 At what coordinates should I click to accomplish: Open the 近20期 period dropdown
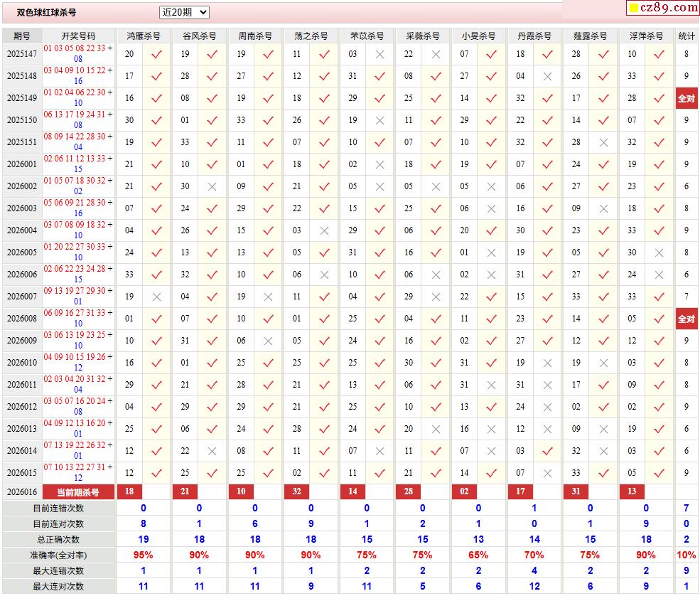click(184, 12)
